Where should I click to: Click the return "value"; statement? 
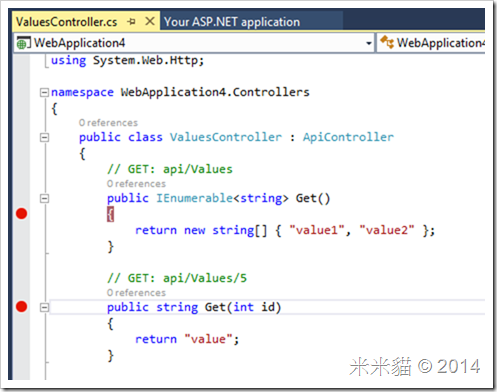pyautogui.click(x=187, y=339)
